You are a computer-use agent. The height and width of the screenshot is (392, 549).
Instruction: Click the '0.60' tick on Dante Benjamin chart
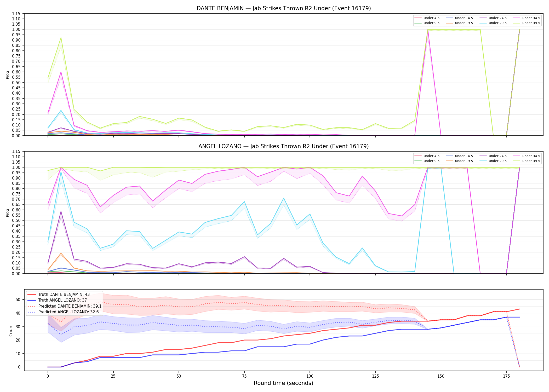pos(16,72)
